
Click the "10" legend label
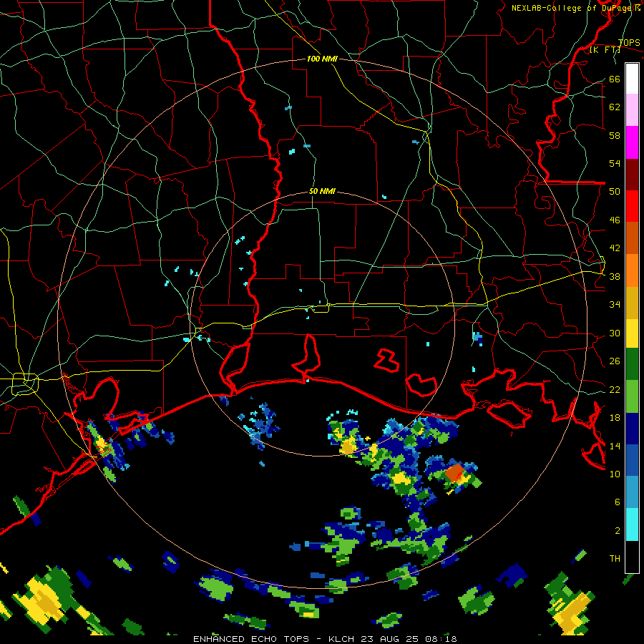coord(615,474)
